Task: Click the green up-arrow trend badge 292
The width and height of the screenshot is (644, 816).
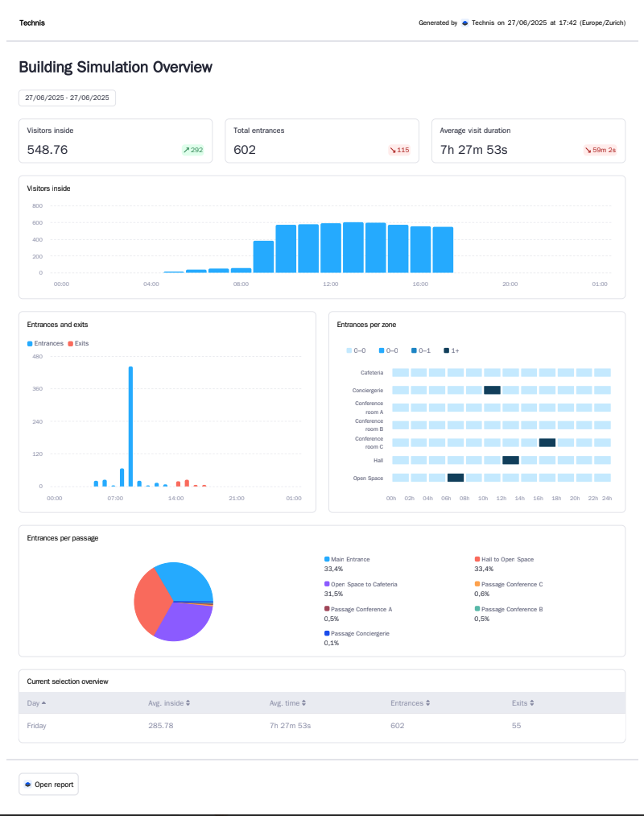Action: 193,150
